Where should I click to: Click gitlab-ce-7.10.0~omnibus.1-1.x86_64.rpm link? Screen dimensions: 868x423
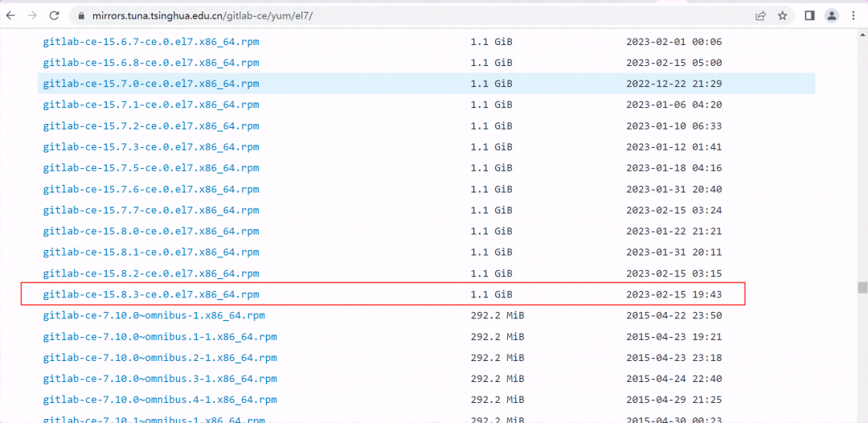click(160, 337)
